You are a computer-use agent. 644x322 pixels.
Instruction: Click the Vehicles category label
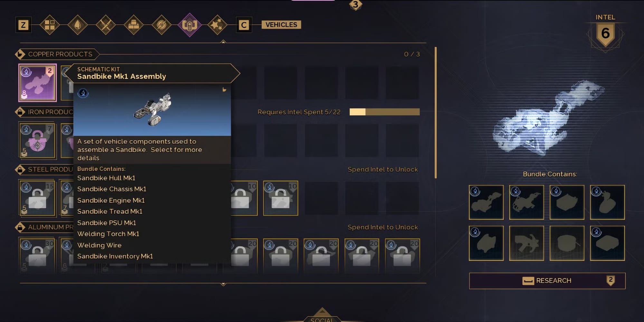(x=281, y=25)
